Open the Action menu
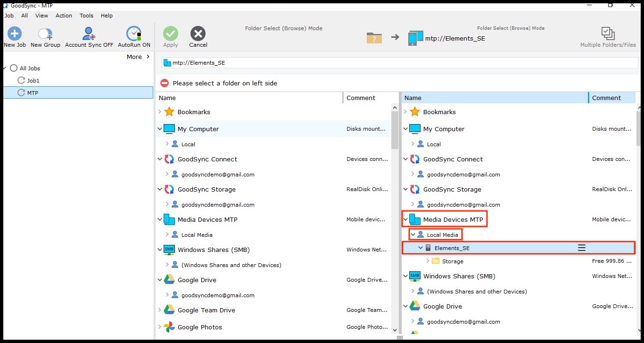Screen dimensions: 644x343 point(64,16)
